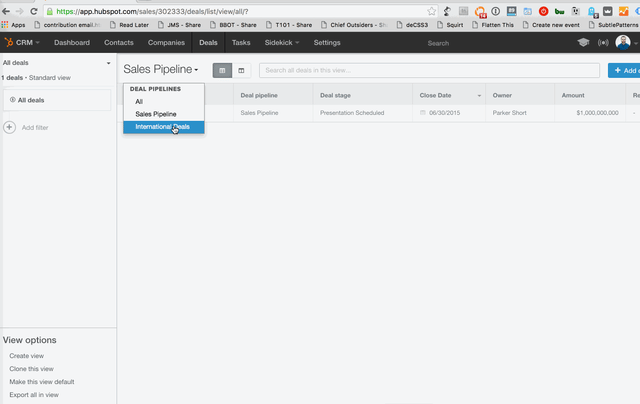Click the circled info extension icon
The width and height of the screenshot is (640, 404).
(496, 11)
